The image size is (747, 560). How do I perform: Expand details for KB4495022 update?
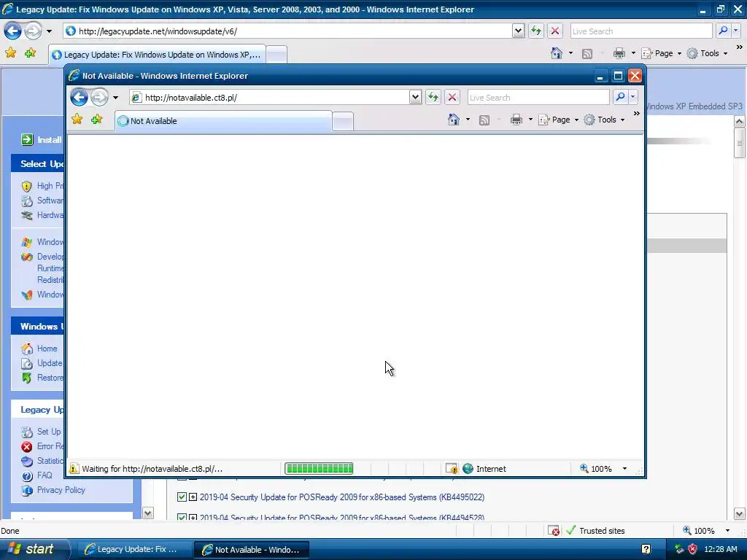[193, 497]
